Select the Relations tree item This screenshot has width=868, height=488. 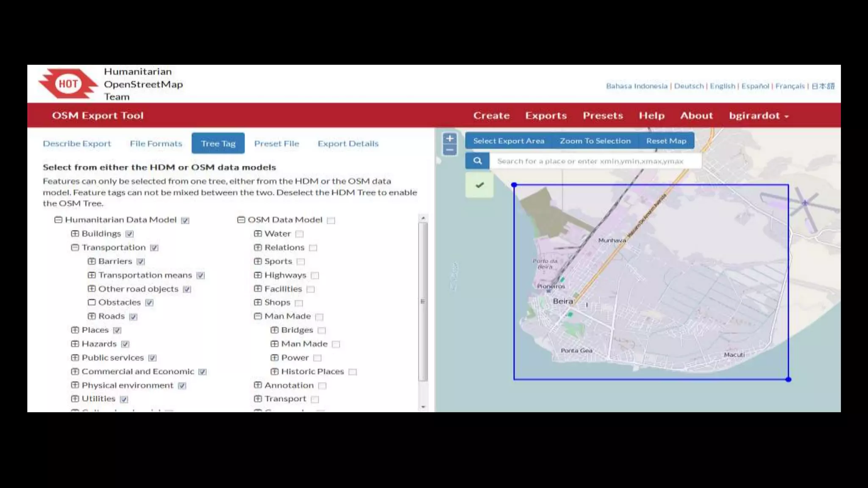coord(284,247)
